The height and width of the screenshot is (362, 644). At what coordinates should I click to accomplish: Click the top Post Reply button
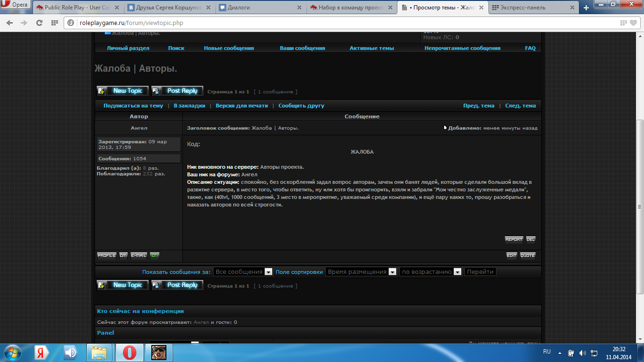coord(177,91)
